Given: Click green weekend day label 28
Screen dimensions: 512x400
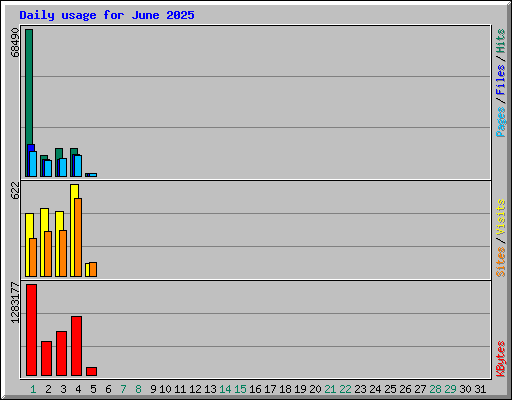Looking at the screenshot, I should click(435, 389).
